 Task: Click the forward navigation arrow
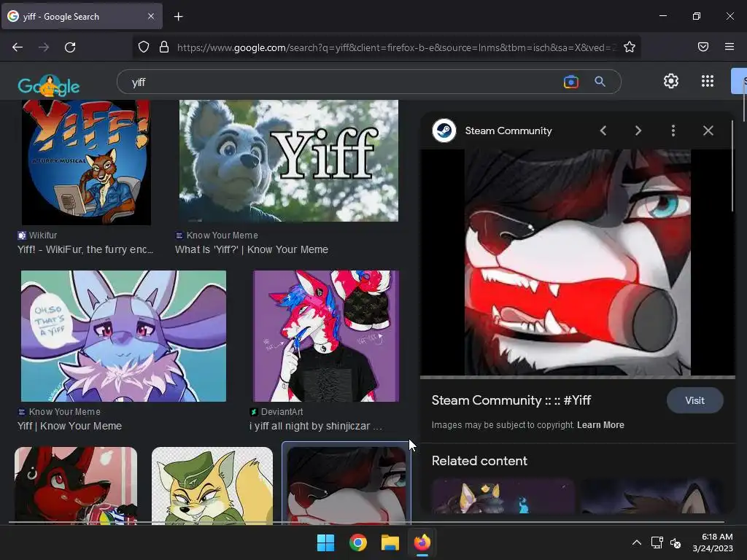click(x=44, y=47)
